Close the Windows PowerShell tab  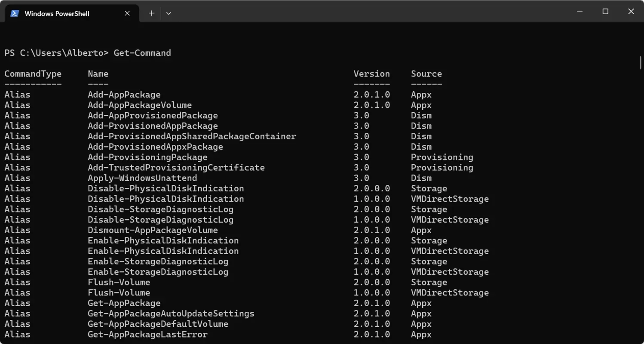point(127,13)
